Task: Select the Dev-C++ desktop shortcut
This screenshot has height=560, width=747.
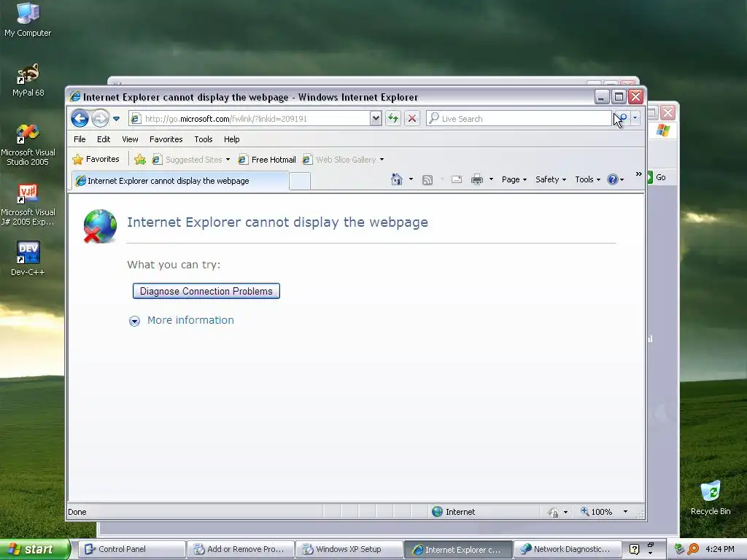Action: tap(28, 259)
